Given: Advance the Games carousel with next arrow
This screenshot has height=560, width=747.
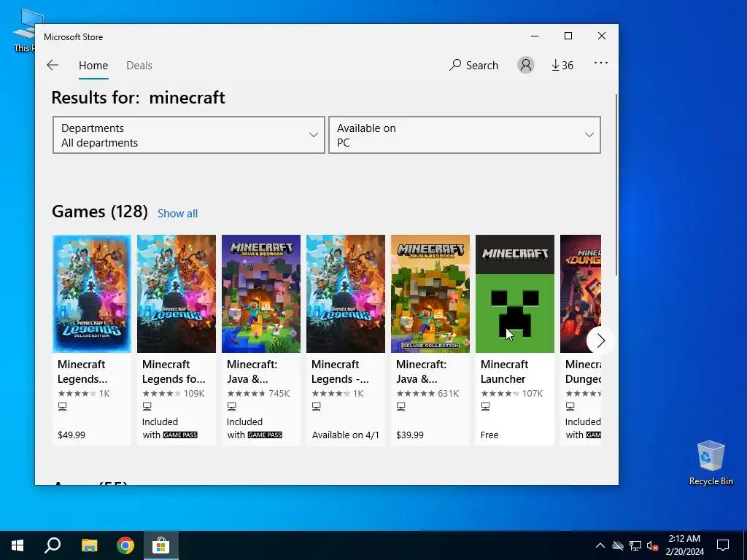Looking at the screenshot, I should click(x=600, y=341).
